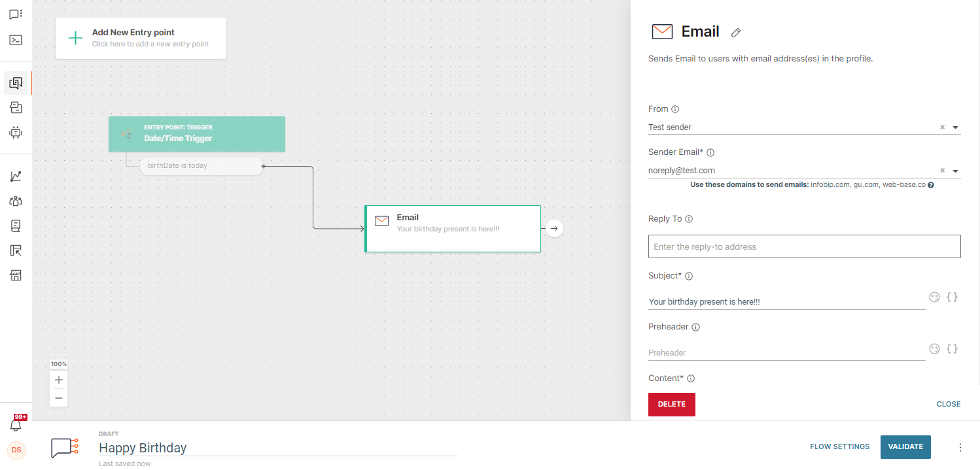Click the Validate button
Image resolution: width=980 pixels, height=470 pixels.
(x=905, y=446)
